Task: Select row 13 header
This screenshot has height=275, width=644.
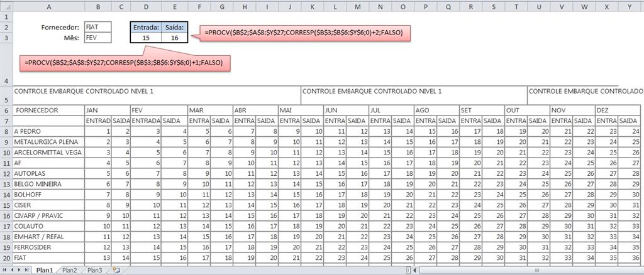Action: point(6,184)
